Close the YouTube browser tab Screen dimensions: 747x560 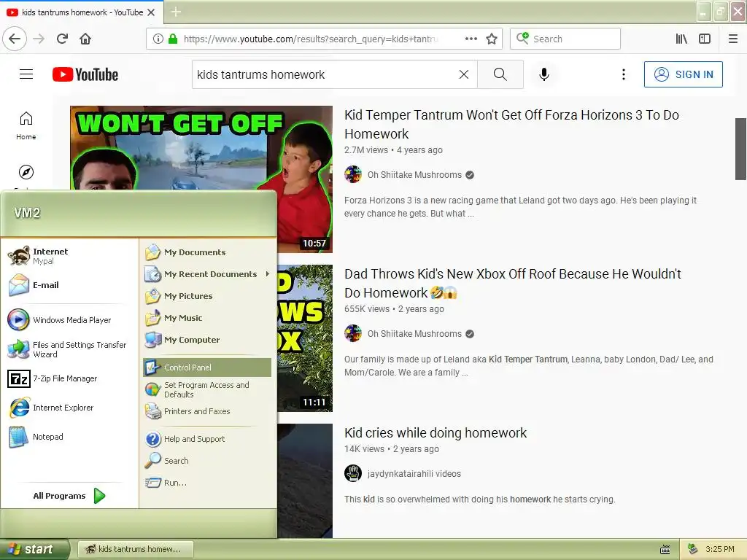[x=151, y=12]
